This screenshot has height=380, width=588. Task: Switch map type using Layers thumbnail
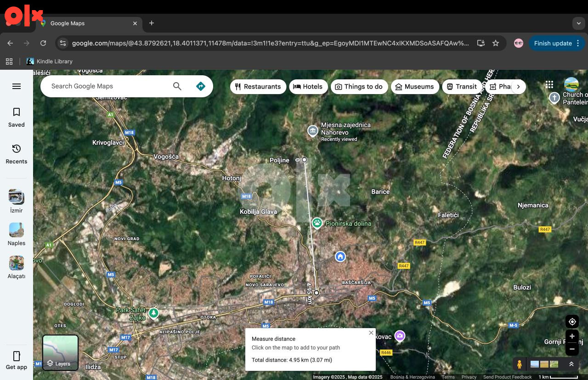60,353
